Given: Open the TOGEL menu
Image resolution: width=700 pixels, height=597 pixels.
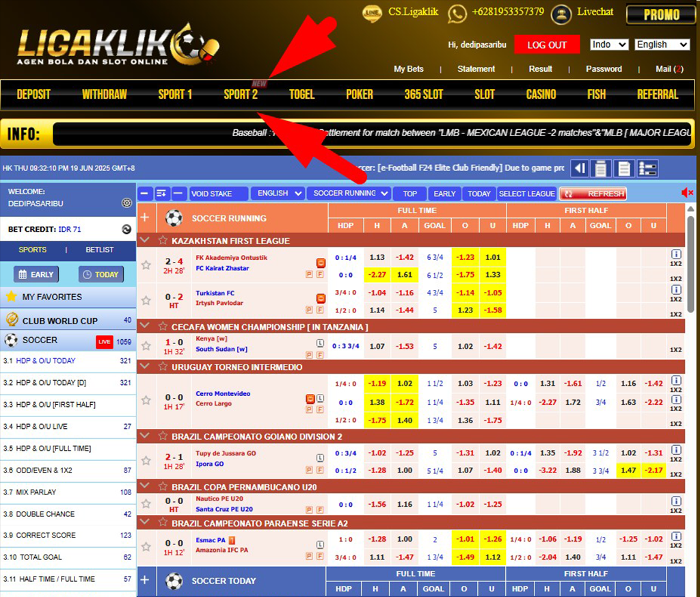Looking at the screenshot, I should [301, 94].
